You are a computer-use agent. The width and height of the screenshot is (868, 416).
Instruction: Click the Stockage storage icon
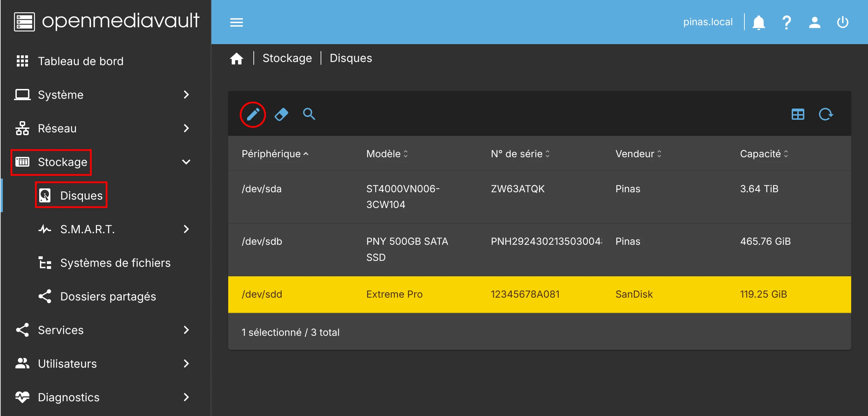(22, 162)
